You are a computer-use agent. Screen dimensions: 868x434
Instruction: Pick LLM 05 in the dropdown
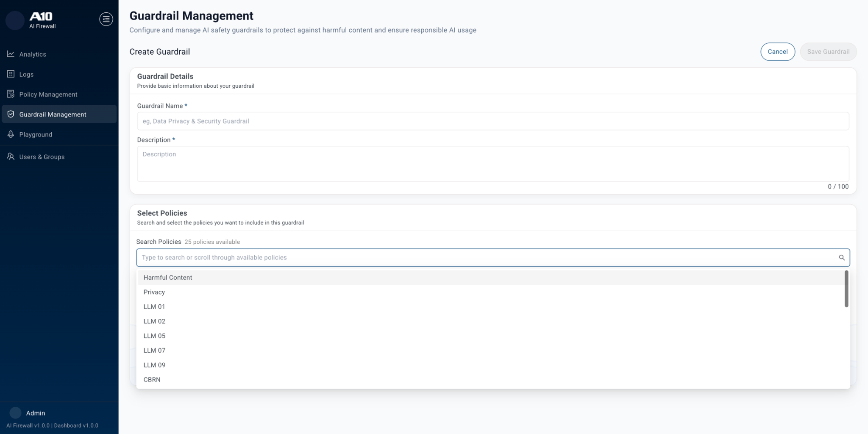point(154,336)
